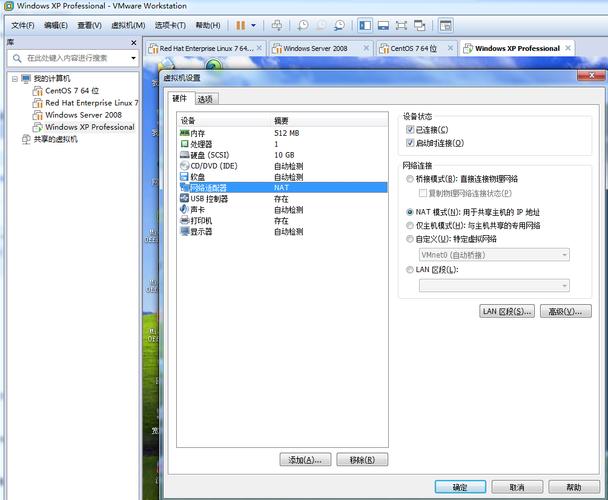Open the 查看(V) menu
Image resolution: width=608 pixels, height=500 pixels.
(x=89, y=26)
